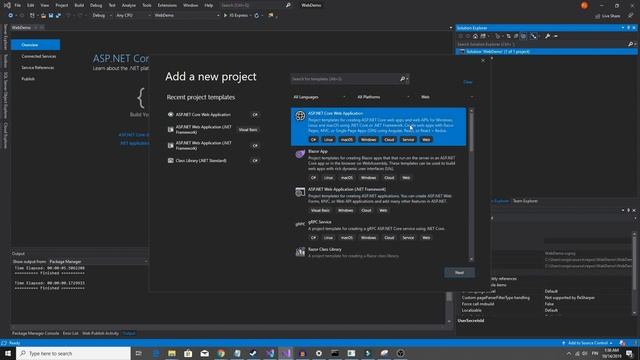Open the Debug configuration dropdown
The image size is (640, 360).
click(x=102, y=16)
